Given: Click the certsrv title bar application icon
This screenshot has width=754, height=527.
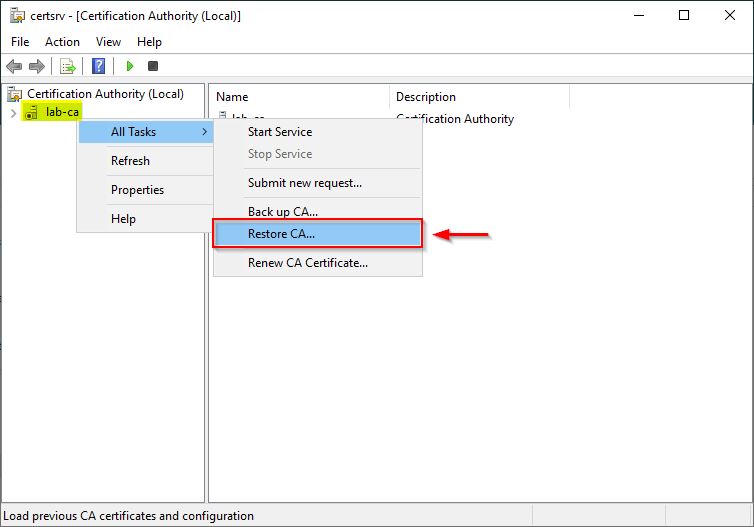Looking at the screenshot, I should click(17, 16).
